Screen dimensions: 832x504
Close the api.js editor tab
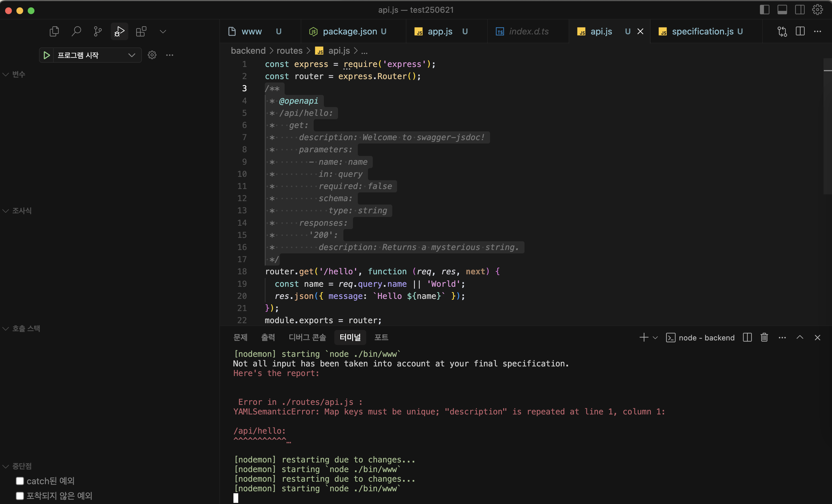[640, 31]
